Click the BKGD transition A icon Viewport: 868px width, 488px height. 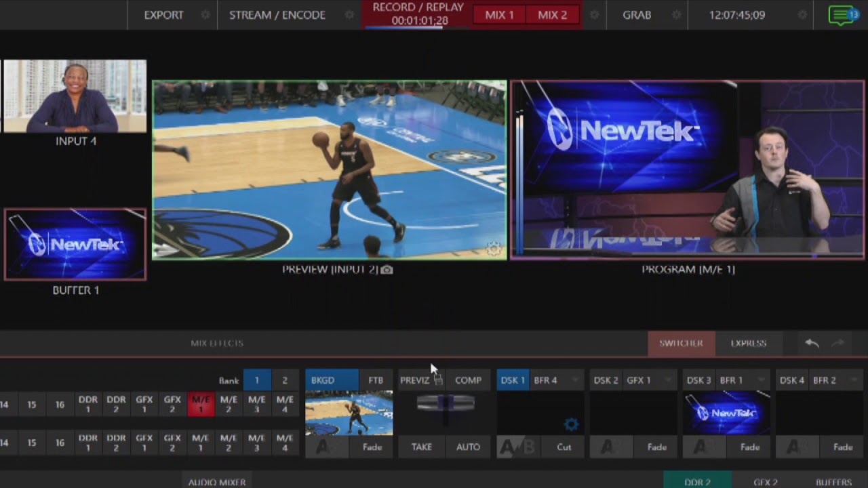click(x=327, y=447)
